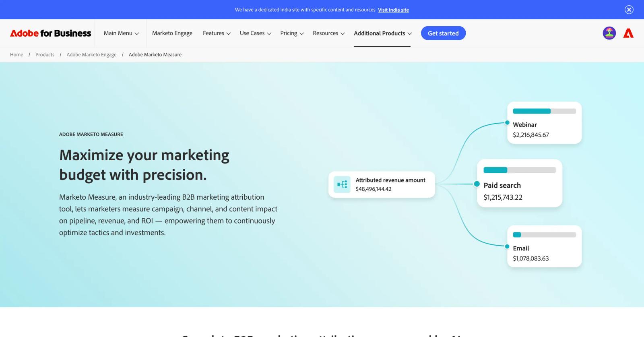
Task: Navigate to Adobe Marketo Engage breadcrumb
Action: (91, 55)
